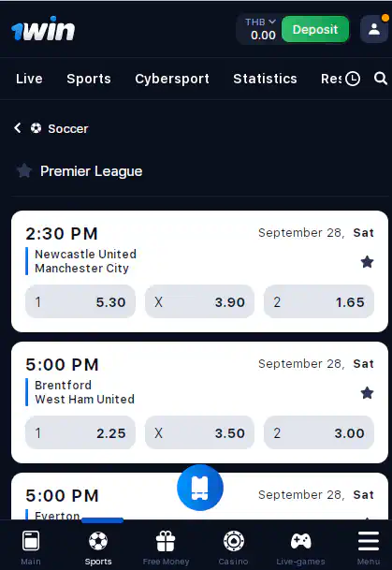Click the green Deposit button
The height and width of the screenshot is (570, 392).
[315, 29]
